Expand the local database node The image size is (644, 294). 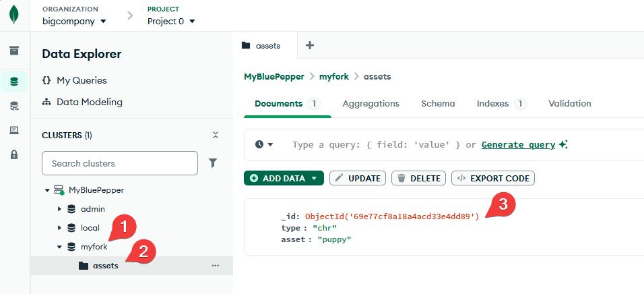(59, 228)
